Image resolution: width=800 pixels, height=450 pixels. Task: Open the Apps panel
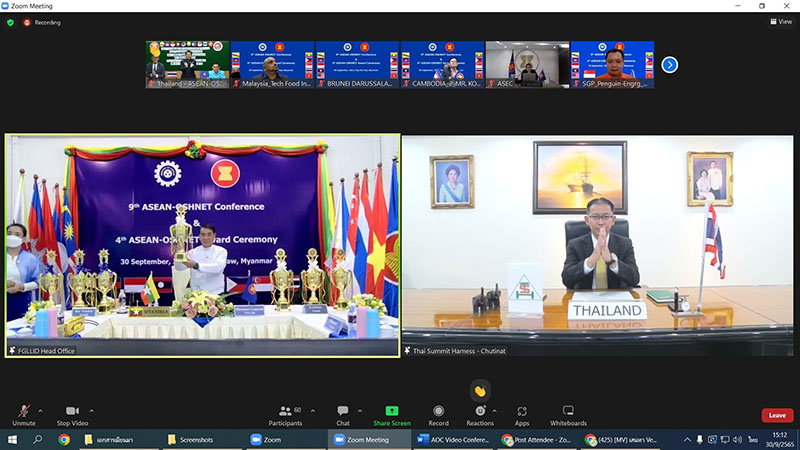(x=522, y=412)
